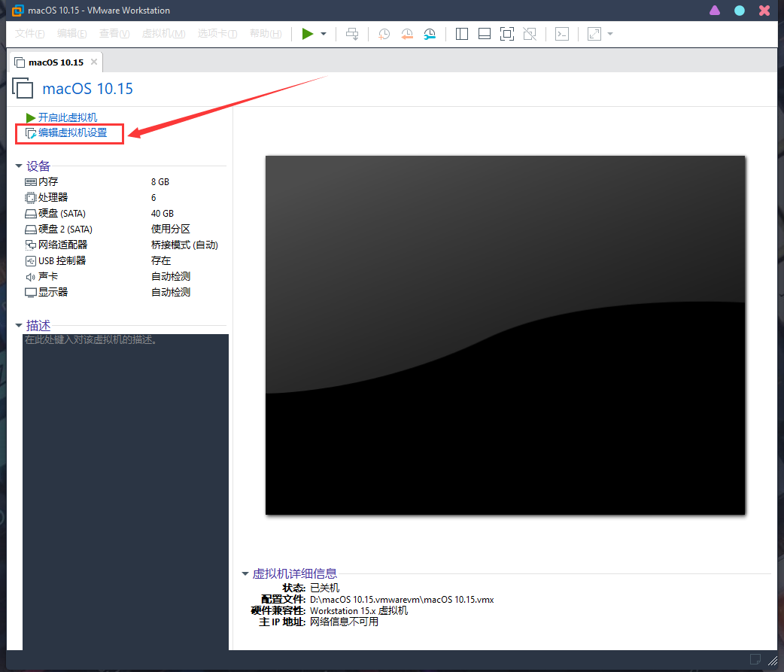
Task: Open the 选项卡(T) menu
Action: tap(217, 34)
